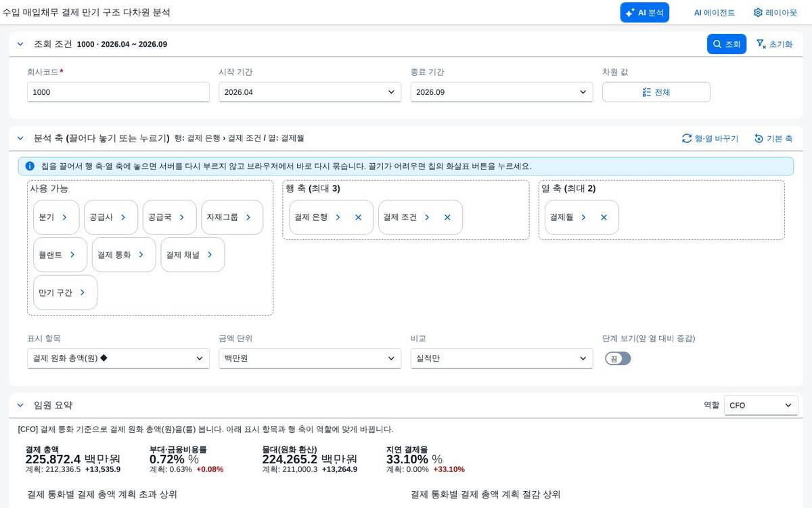812x508 pixels.
Task: Toggle the 단계 보기 switch
Action: coord(618,358)
